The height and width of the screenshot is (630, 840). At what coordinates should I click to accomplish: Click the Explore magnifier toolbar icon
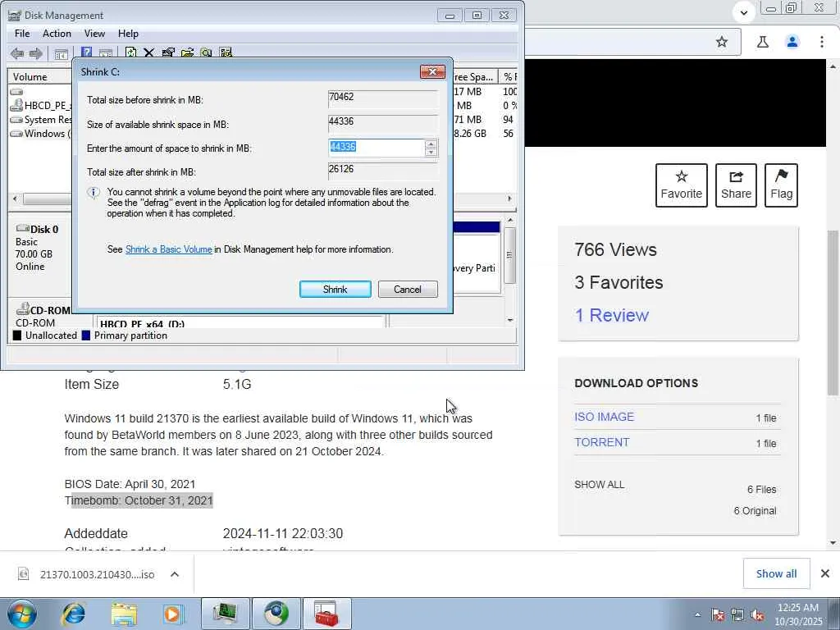(x=206, y=52)
